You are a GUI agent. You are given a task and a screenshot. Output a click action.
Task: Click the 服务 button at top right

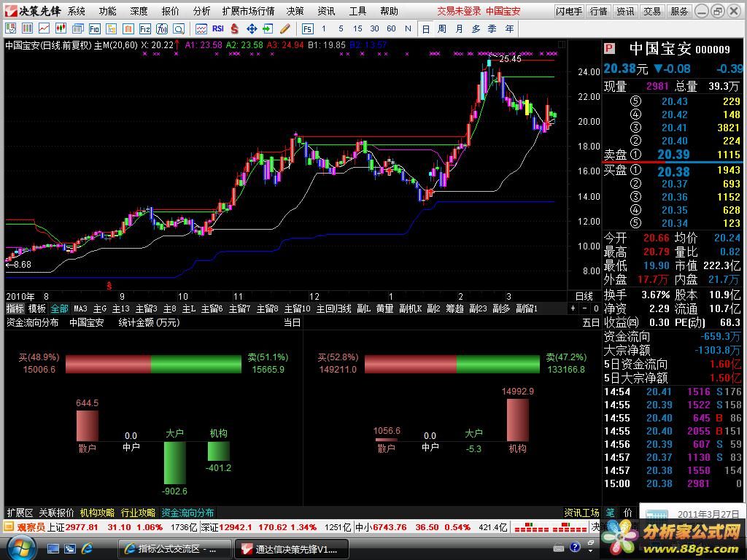coord(679,10)
